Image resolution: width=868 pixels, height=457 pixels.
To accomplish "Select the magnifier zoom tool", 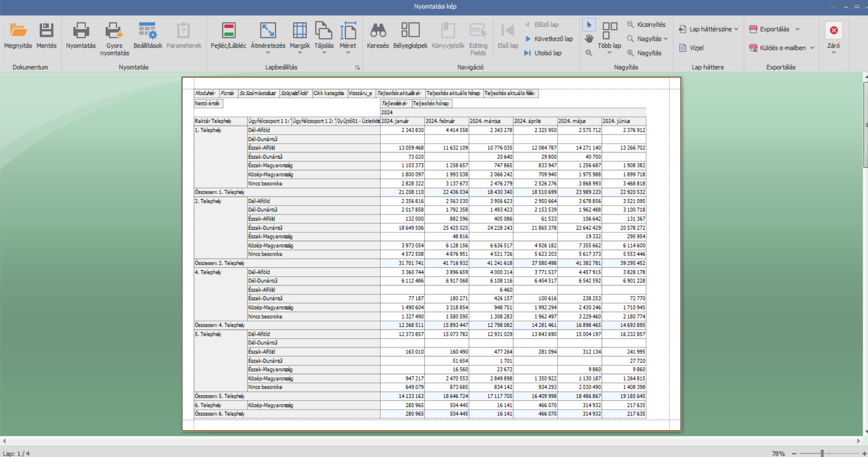I will (x=589, y=53).
